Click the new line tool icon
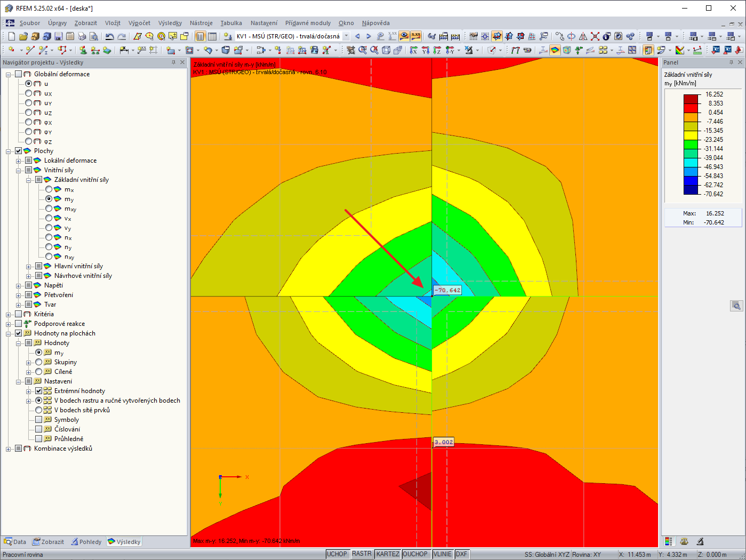This screenshot has width=746, height=560. [x=30, y=50]
